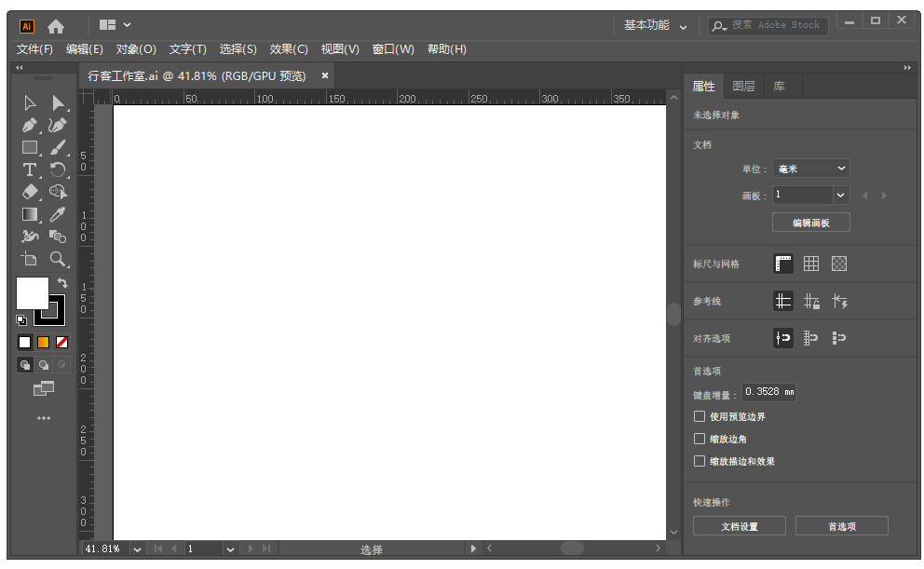
Task: Collapse the toolbar with double arrows
Action: tap(20, 68)
